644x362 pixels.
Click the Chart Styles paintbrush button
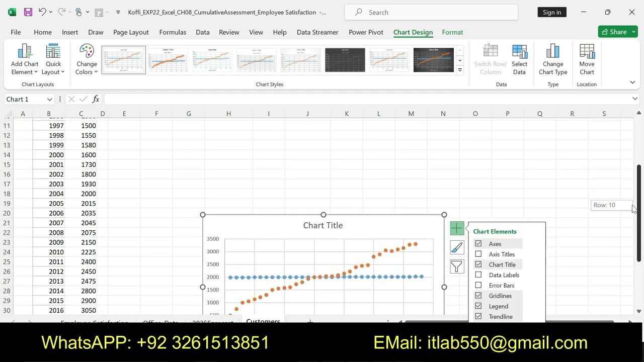456,247
